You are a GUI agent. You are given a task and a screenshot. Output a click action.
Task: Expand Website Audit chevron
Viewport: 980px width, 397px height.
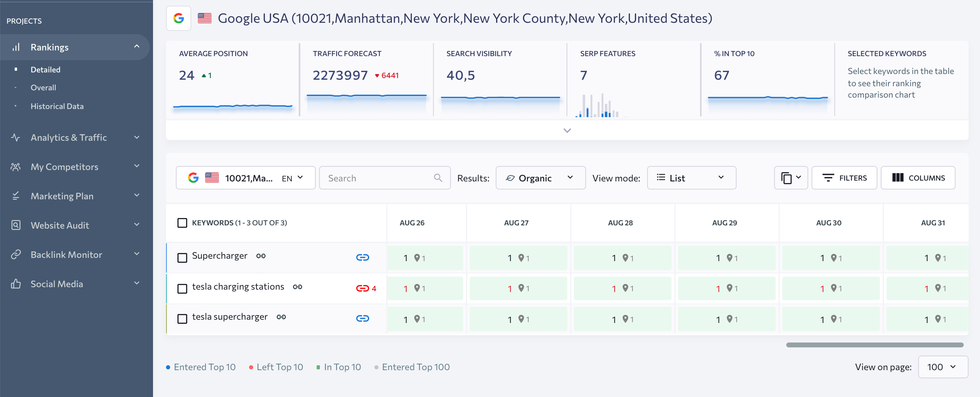[x=137, y=225]
